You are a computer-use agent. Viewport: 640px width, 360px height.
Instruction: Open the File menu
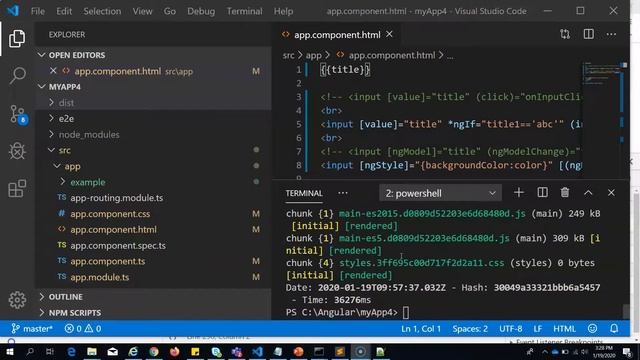pos(38,11)
